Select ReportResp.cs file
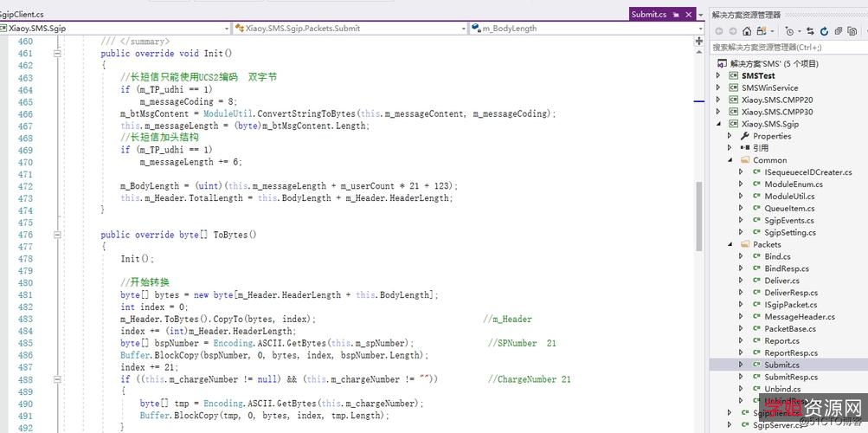The image size is (868, 433). coord(791,352)
